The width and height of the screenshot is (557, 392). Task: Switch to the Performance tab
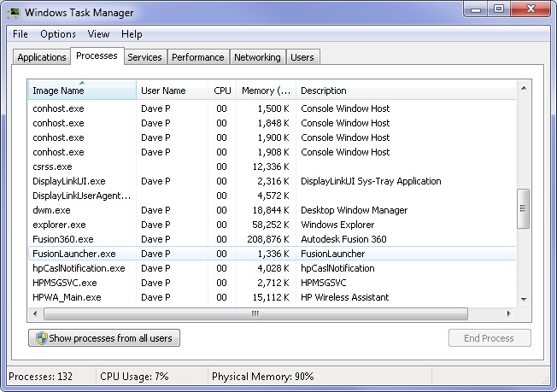(197, 57)
